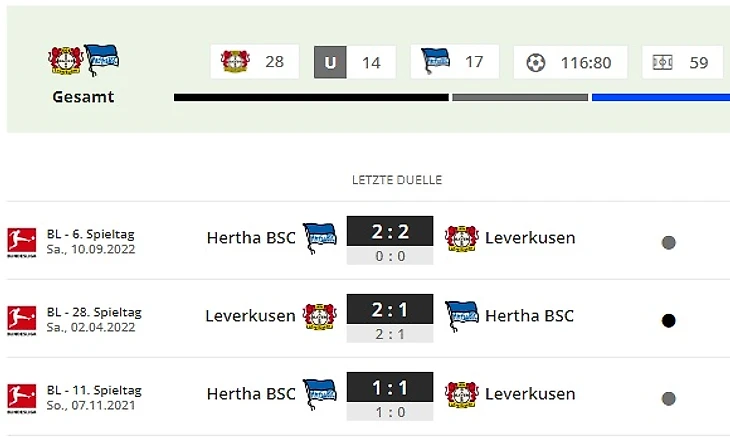Click the soccer ball goals stat 116:80

coord(570,62)
